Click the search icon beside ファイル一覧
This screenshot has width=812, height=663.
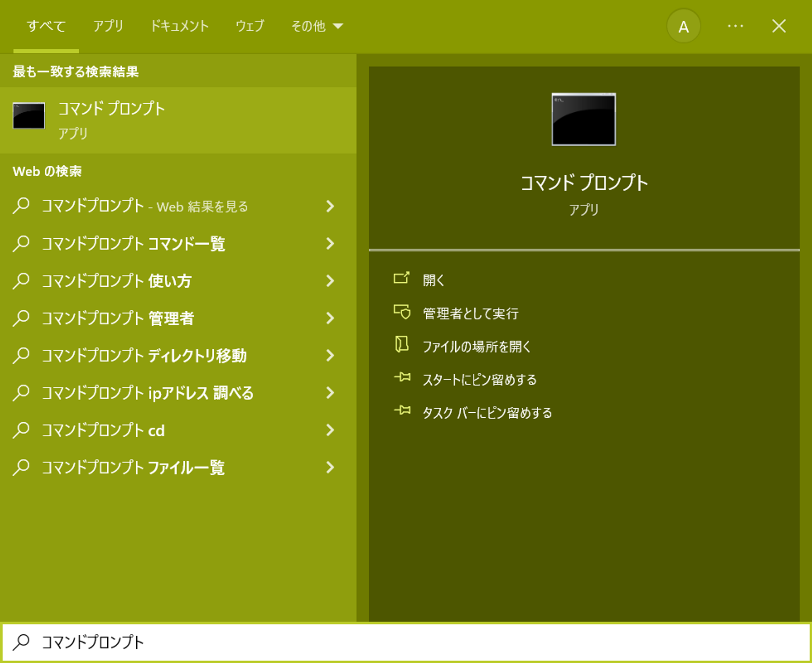point(21,467)
